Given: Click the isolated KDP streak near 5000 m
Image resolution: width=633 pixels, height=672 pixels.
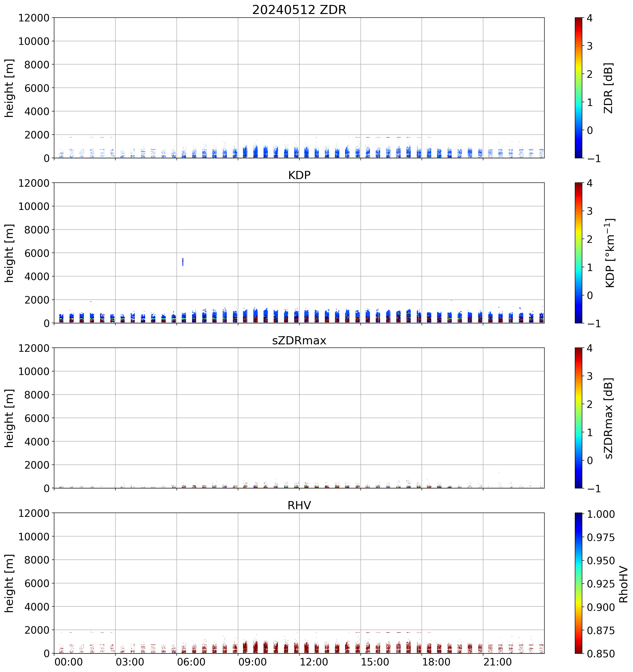Looking at the screenshot, I should tap(183, 262).
